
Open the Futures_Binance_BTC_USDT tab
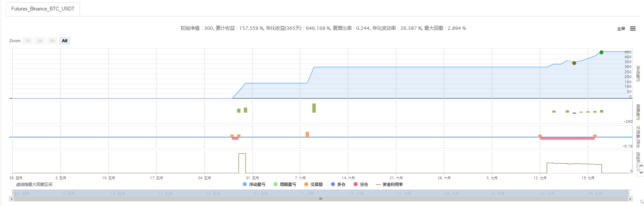click(43, 9)
